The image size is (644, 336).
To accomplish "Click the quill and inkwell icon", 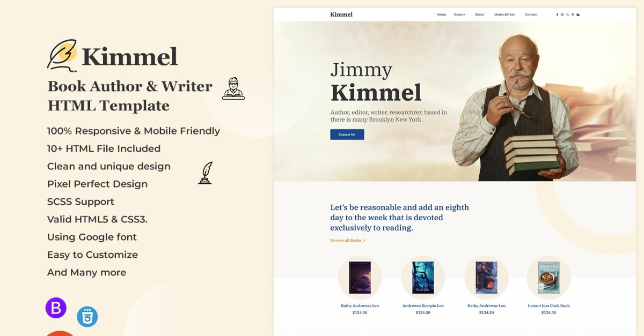I will 205,173.
